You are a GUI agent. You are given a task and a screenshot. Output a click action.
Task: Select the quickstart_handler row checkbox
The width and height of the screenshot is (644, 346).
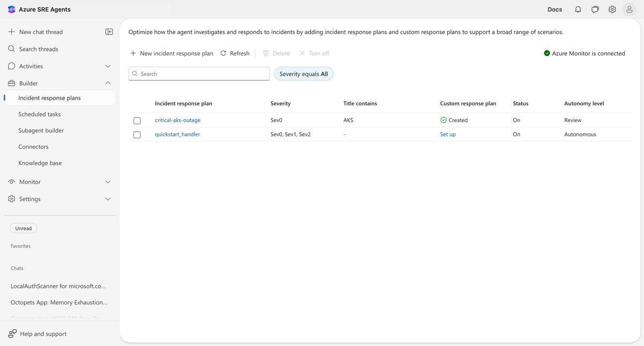pos(137,135)
